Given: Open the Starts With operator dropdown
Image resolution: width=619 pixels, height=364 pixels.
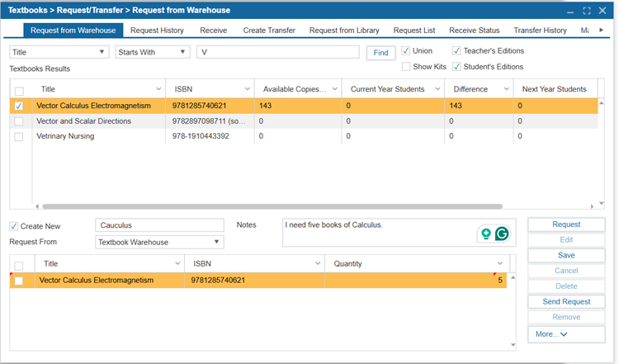Looking at the screenshot, I should click(183, 52).
